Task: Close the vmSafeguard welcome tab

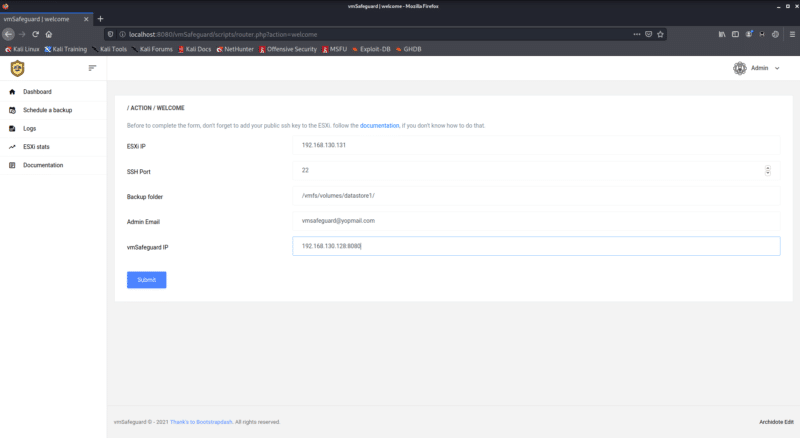Action: point(86,19)
